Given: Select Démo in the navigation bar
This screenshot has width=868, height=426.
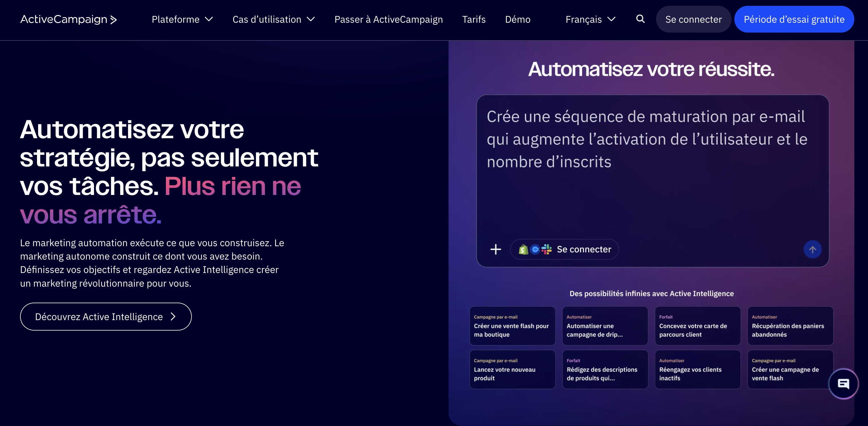Looking at the screenshot, I should 518,19.
